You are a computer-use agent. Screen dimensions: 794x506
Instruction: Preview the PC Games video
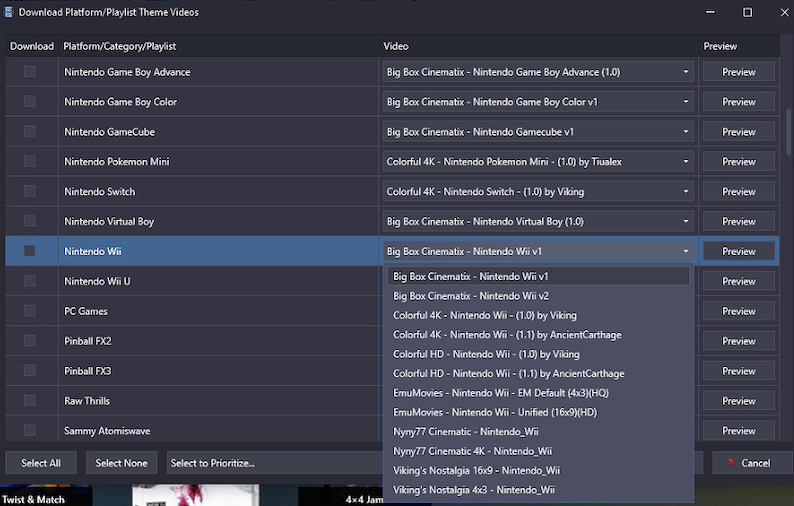tap(739, 311)
